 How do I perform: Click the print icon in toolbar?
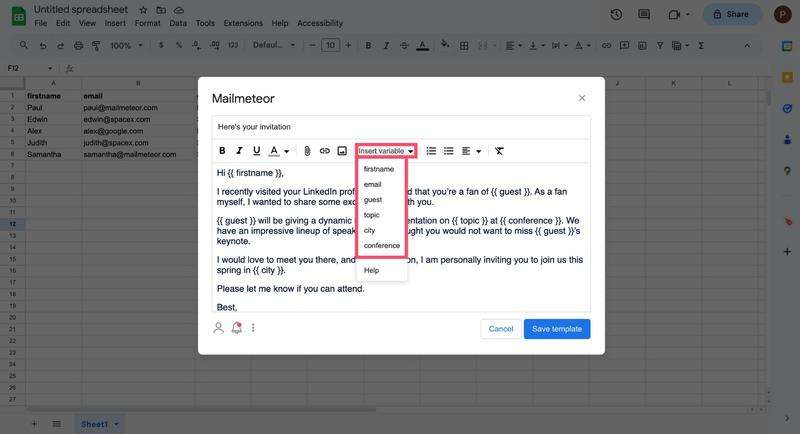(x=78, y=45)
